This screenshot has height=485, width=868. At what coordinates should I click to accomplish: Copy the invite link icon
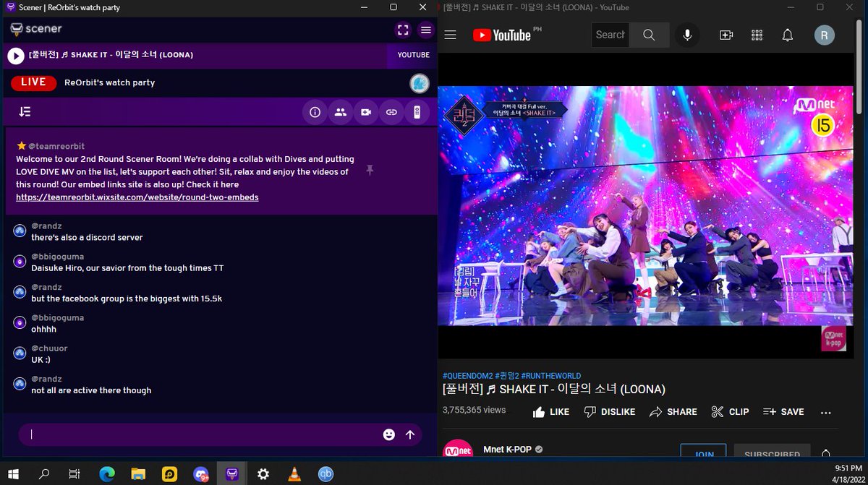[x=391, y=112]
